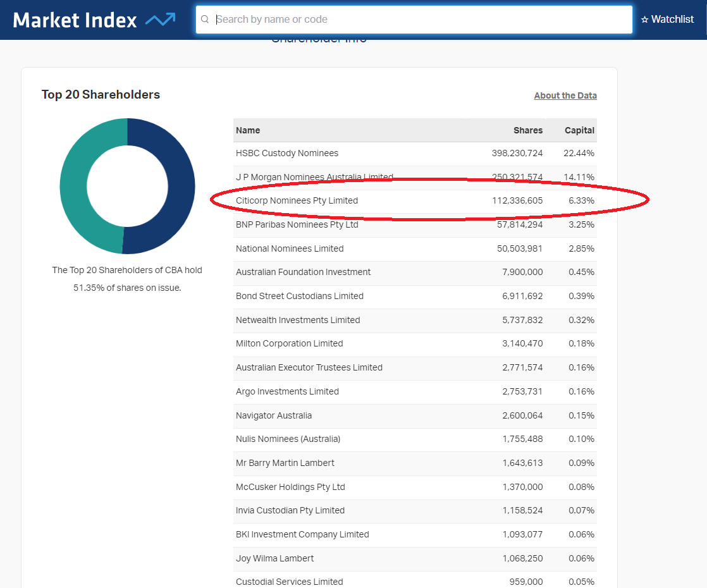
Task: Click the Shares column header
Action: pos(527,130)
